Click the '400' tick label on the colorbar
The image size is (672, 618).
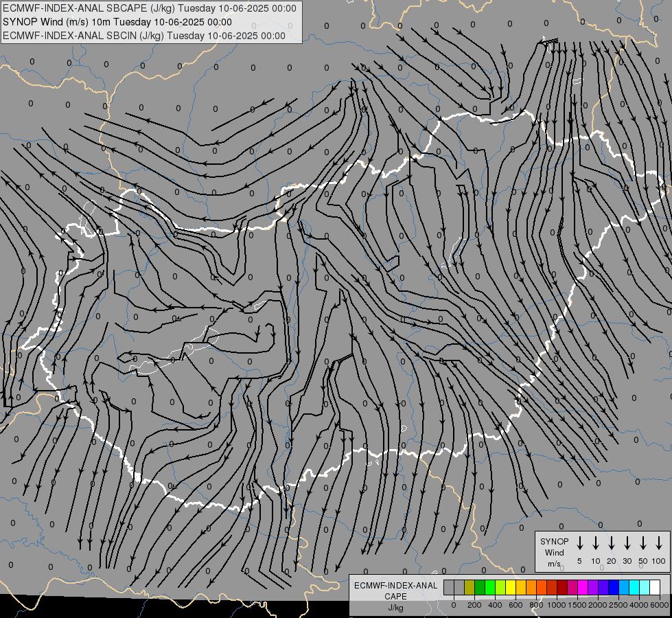coord(495,605)
